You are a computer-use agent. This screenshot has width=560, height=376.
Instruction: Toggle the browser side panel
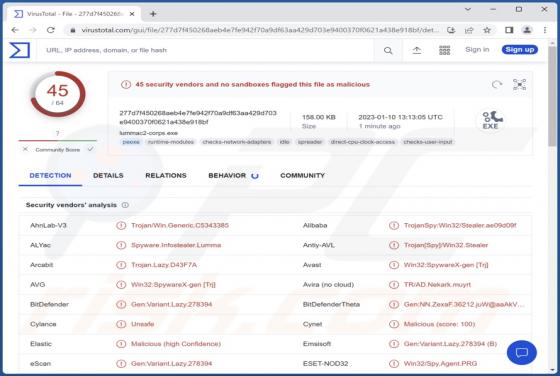point(509,30)
